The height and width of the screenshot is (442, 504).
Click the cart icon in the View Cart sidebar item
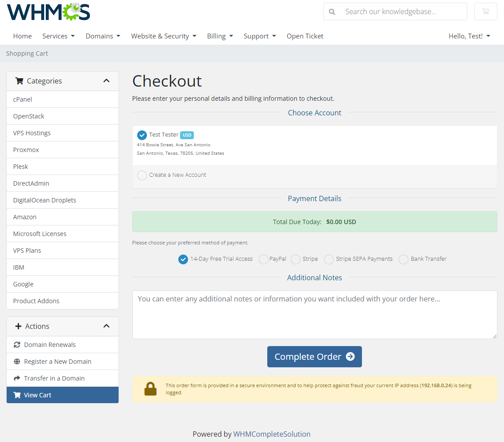(18, 395)
